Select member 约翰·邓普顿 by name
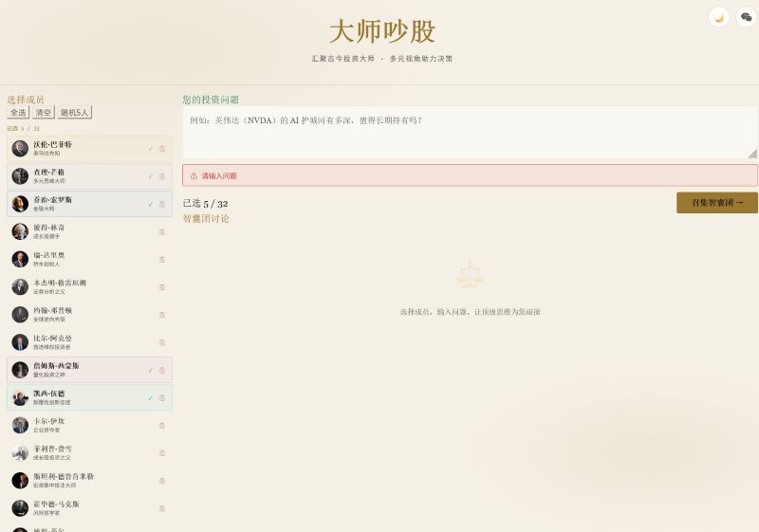The image size is (759, 532). click(x=52, y=310)
